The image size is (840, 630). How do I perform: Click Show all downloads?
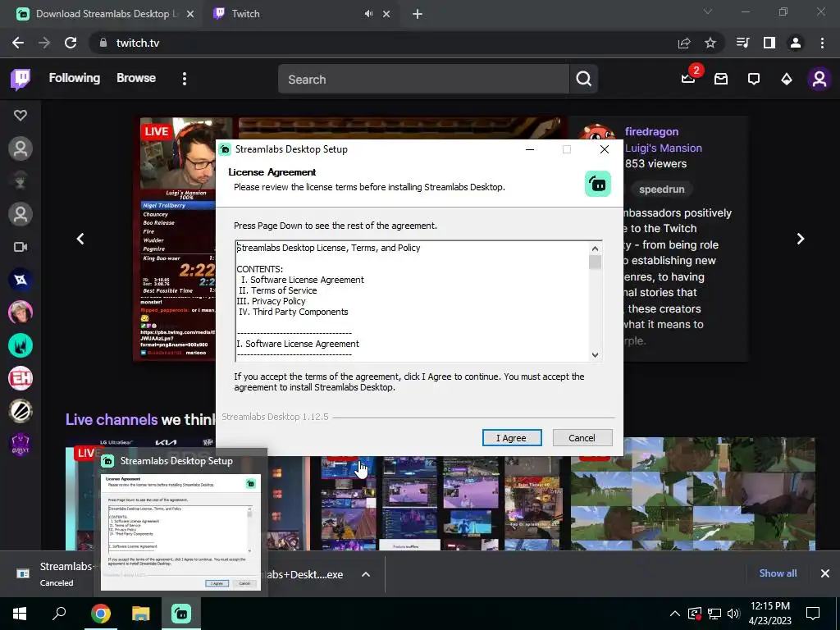pos(778,573)
